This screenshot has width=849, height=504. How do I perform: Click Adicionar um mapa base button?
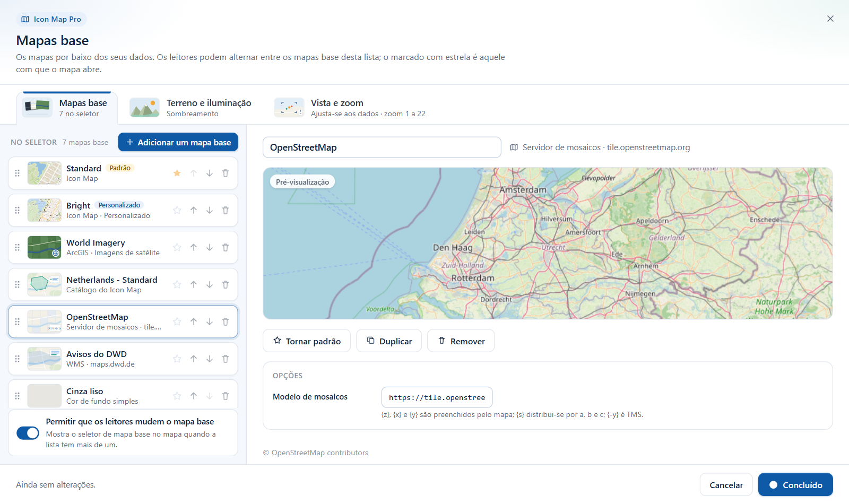[178, 142]
